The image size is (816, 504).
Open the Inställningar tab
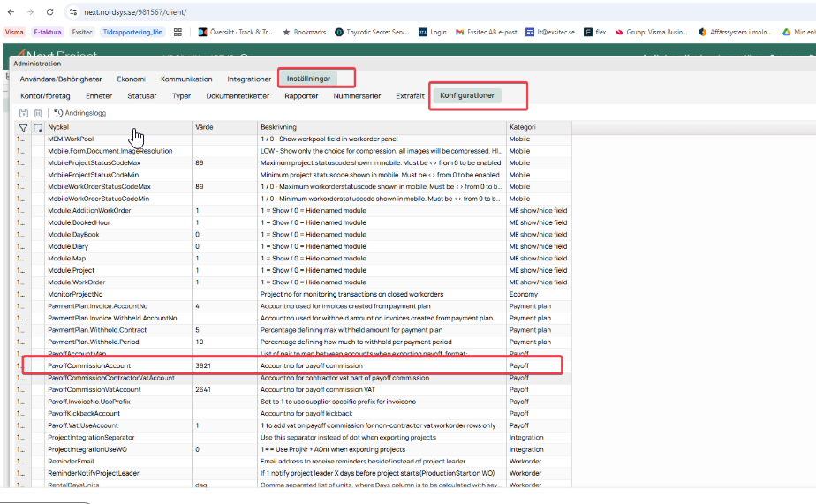click(x=308, y=79)
